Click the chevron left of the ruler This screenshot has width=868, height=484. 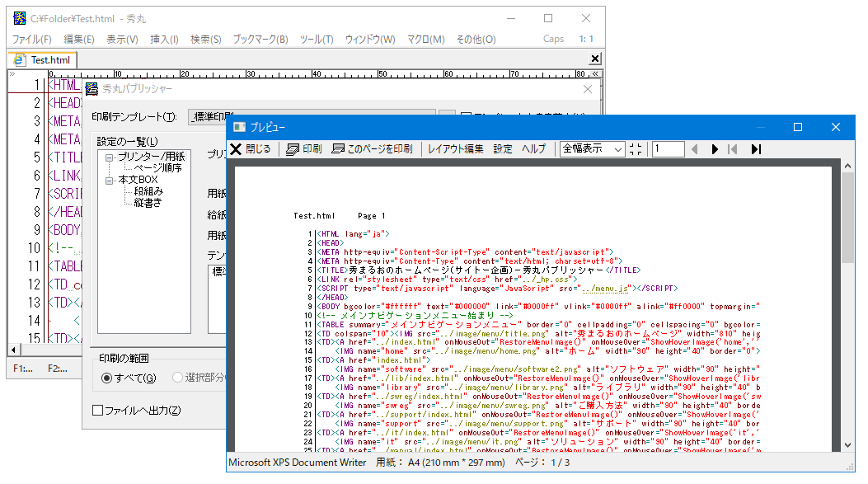coord(12,73)
